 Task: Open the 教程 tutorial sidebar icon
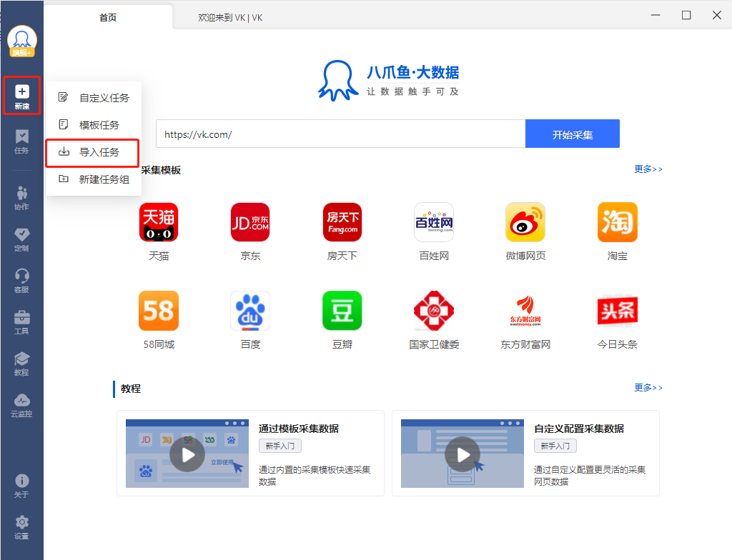[x=22, y=364]
